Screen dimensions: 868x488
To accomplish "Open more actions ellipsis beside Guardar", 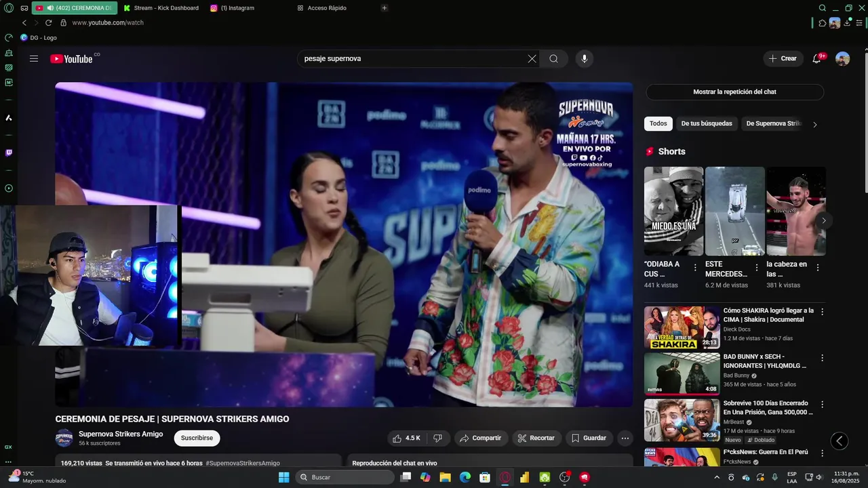I will [625, 438].
